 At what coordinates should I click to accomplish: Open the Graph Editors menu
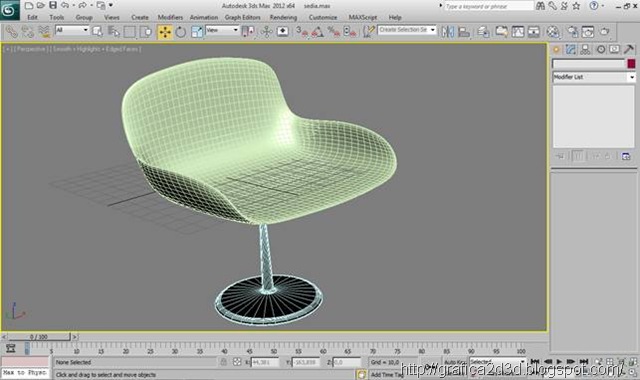pos(242,17)
